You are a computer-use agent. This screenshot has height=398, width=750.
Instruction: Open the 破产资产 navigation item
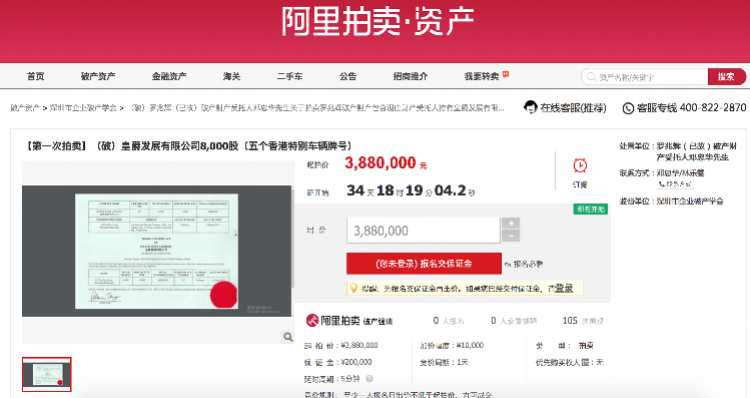98,76
